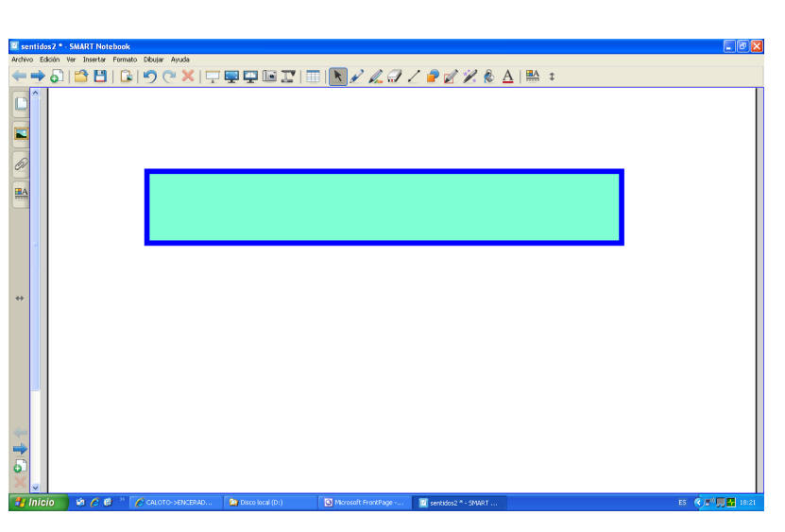Screen dimensions: 785x532
Task: Click the Save file icon
Action: point(100,77)
